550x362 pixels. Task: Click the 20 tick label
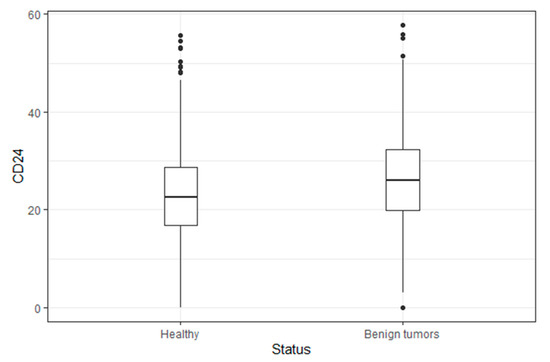coord(34,210)
